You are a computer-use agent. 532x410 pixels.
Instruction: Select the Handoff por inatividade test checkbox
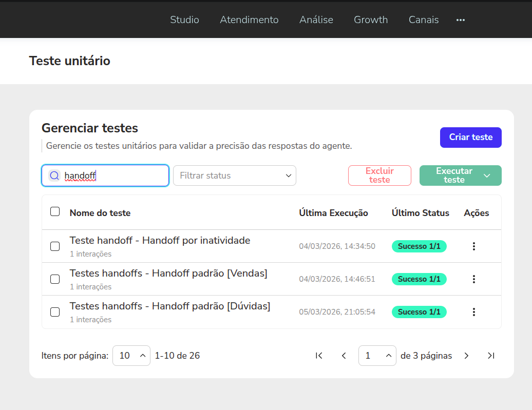[55, 246]
